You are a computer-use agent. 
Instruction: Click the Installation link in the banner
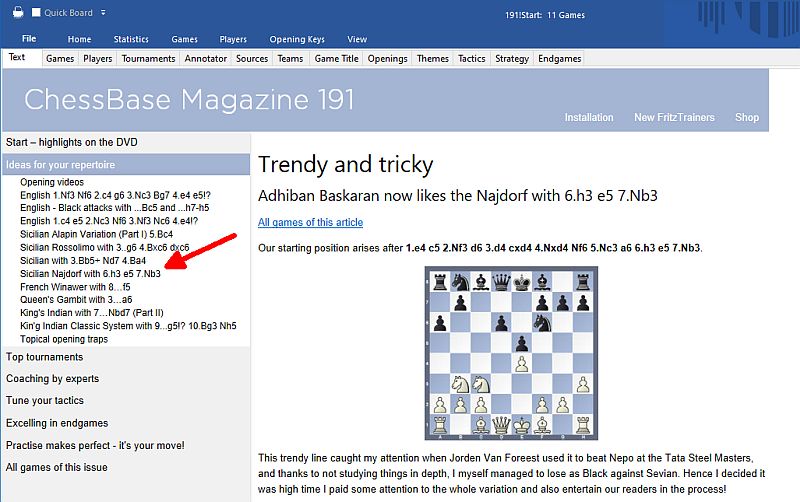pyautogui.click(x=589, y=117)
